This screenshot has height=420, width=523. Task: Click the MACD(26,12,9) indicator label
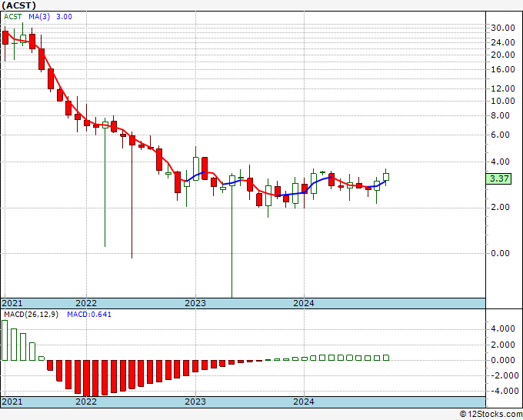pyautogui.click(x=31, y=315)
